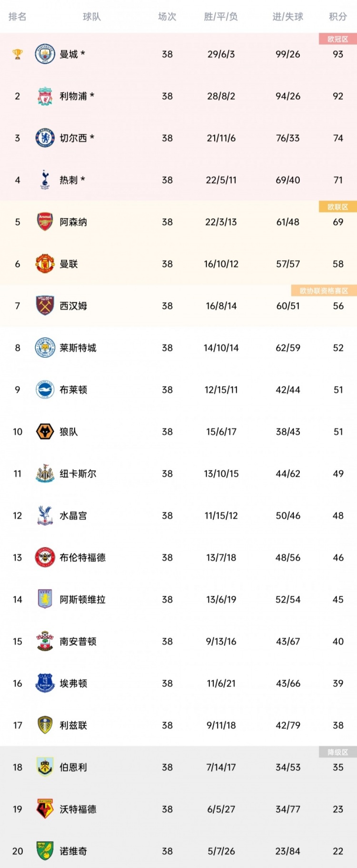Click the Manchester City club crest
Screen dimensions: 357x868
click(45, 54)
